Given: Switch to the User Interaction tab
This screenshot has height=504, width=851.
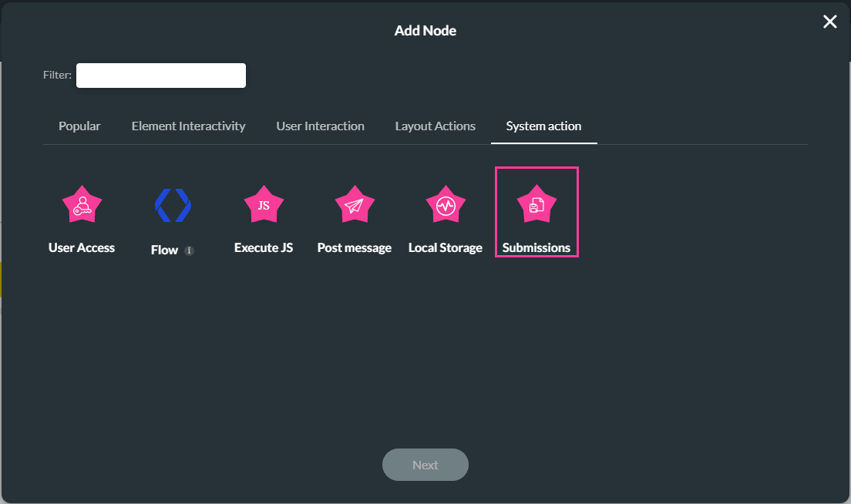Looking at the screenshot, I should point(320,126).
